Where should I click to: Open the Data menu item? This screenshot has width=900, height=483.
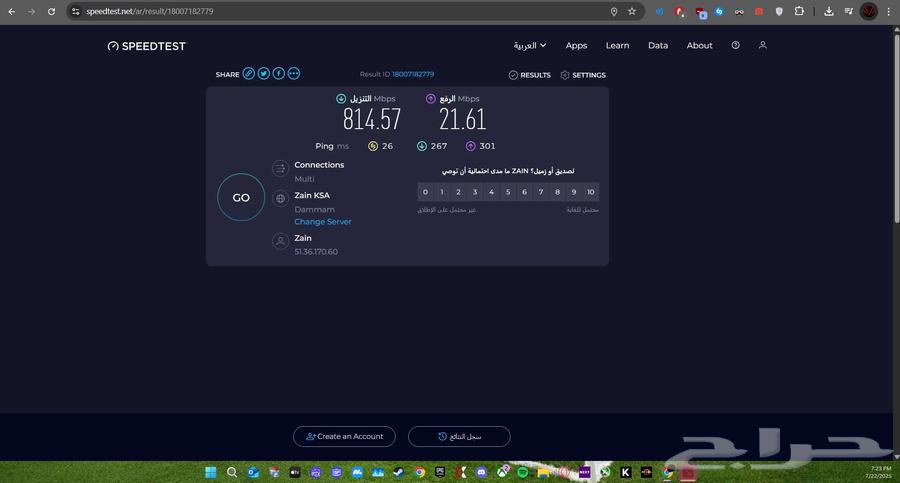pyautogui.click(x=658, y=45)
